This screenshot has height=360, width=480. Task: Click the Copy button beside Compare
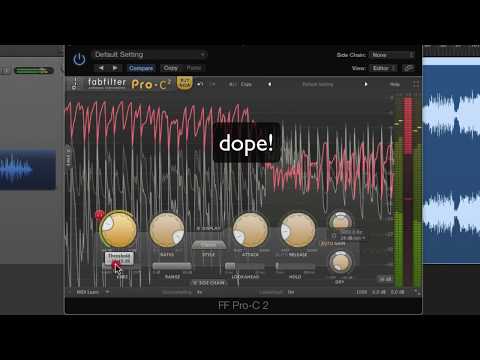coord(171,68)
